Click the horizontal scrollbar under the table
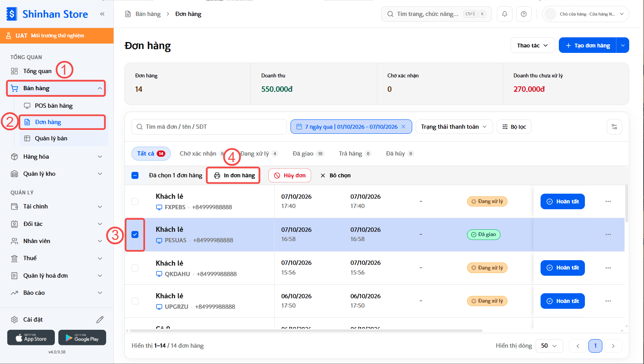Screen dimensions: 644x364 (306, 331)
